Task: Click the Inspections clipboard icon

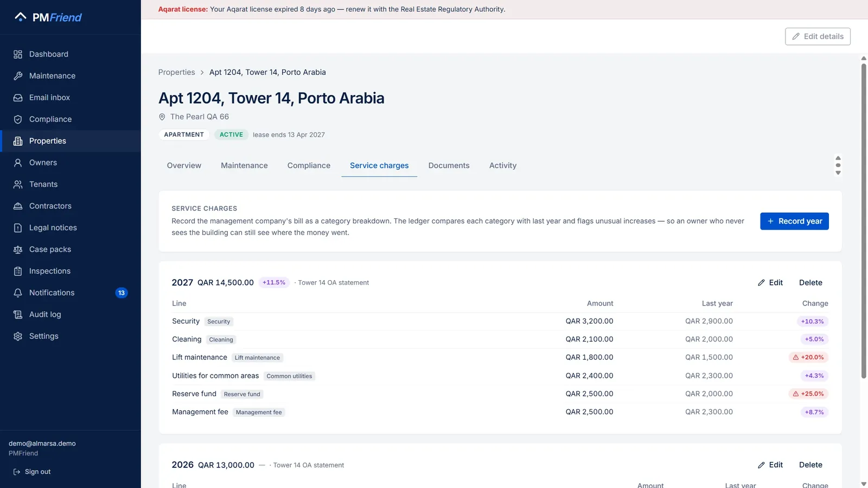Action: click(x=18, y=271)
